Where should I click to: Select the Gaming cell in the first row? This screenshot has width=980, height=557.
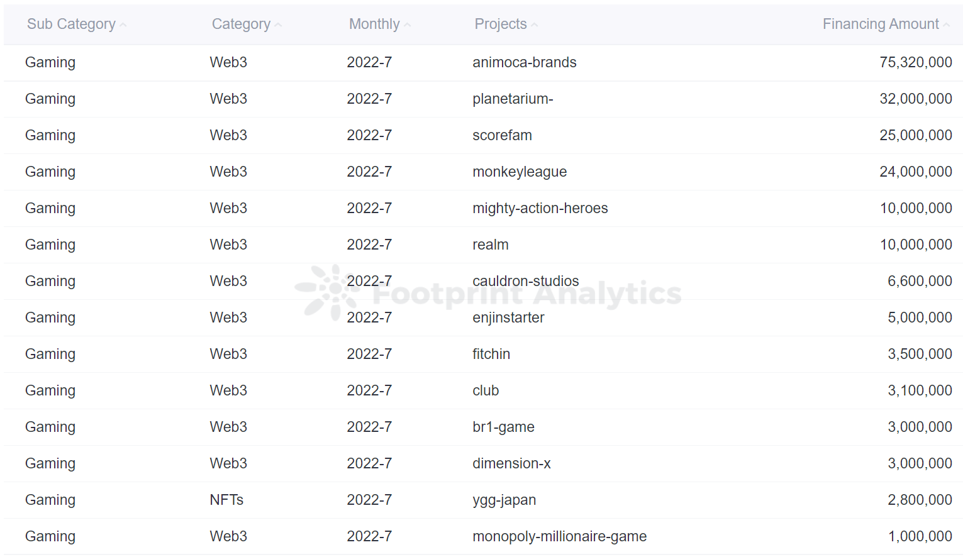50,62
